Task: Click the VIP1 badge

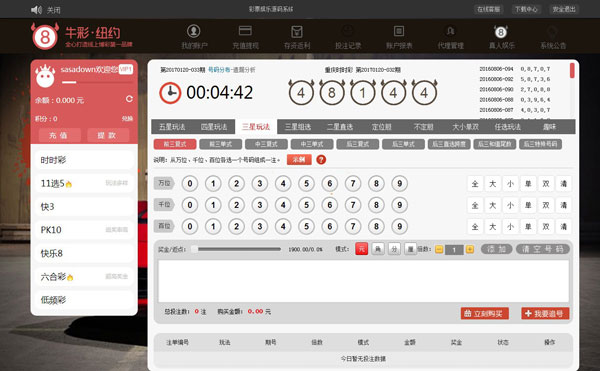Action: [x=126, y=69]
